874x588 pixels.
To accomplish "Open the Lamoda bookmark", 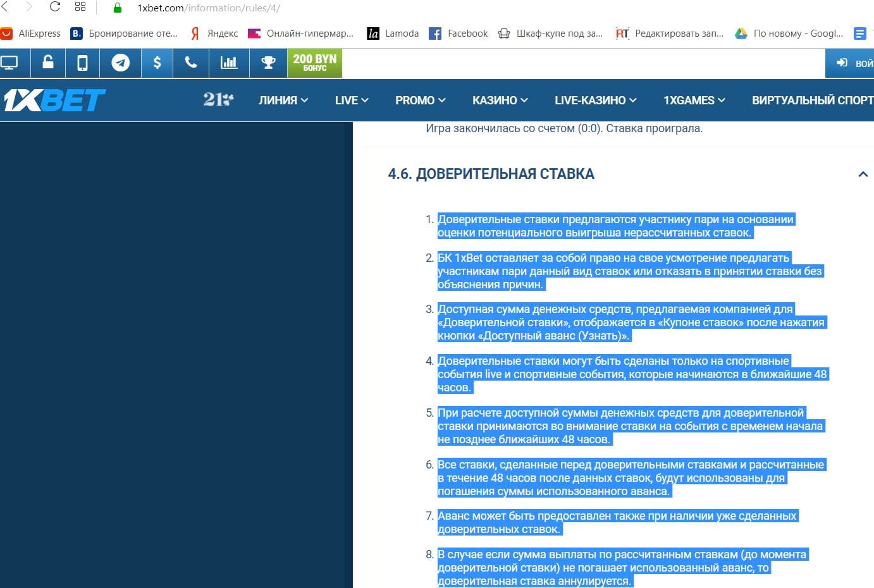I will pyautogui.click(x=393, y=34).
